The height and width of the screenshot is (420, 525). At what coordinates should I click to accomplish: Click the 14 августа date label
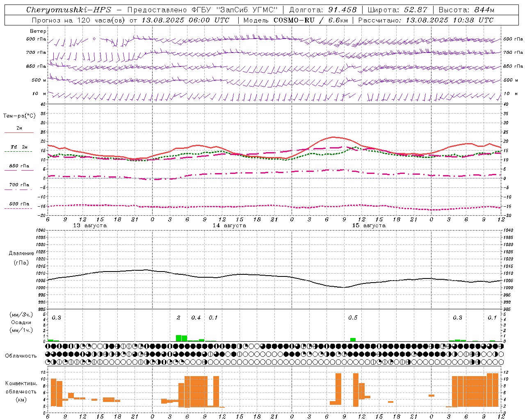click(x=229, y=226)
